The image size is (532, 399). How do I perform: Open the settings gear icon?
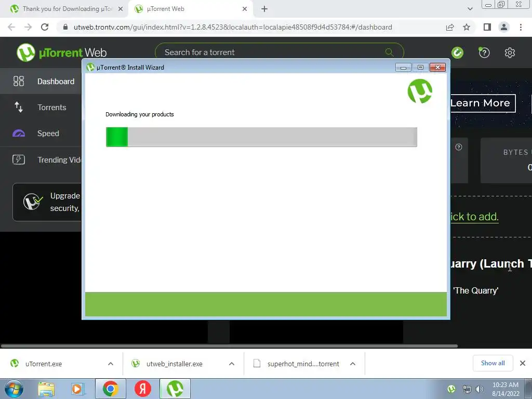pyautogui.click(x=510, y=52)
